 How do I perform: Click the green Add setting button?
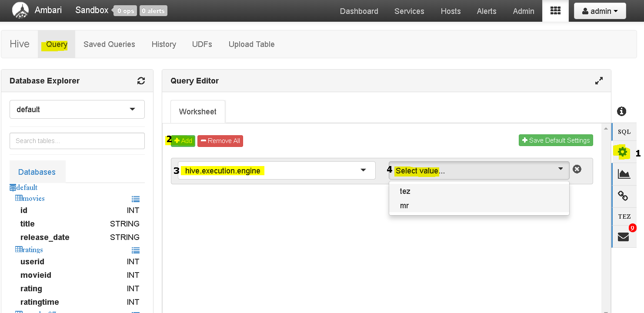click(x=183, y=141)
